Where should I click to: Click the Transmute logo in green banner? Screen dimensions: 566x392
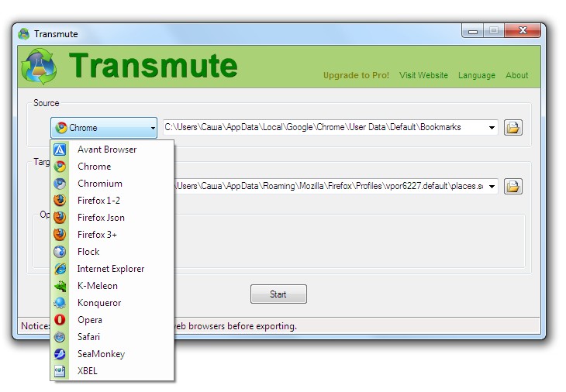[39, 67]
